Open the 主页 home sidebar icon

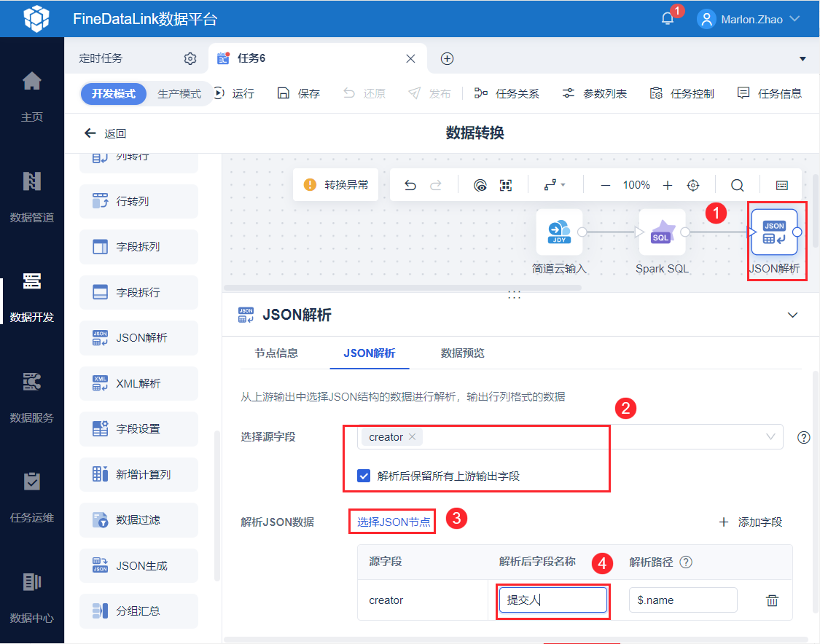click(32, 81)
